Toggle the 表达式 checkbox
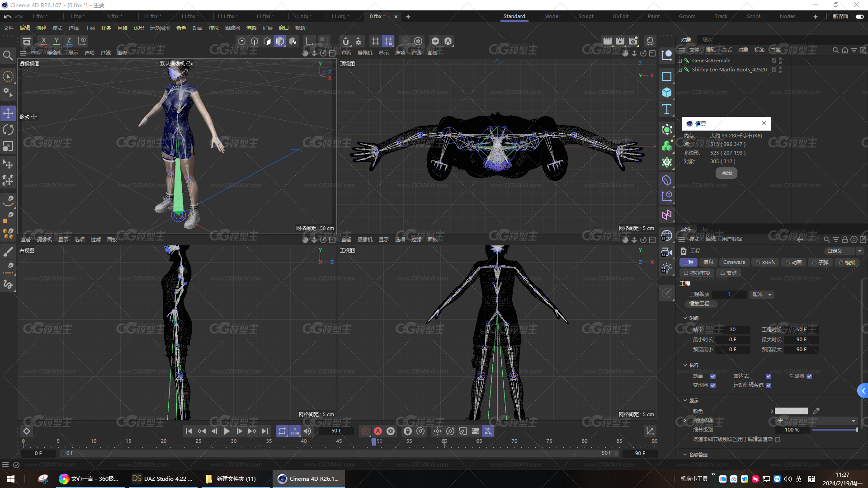This screenshot has height=488, width=868. pyautogui.click(x=769, y=376)
